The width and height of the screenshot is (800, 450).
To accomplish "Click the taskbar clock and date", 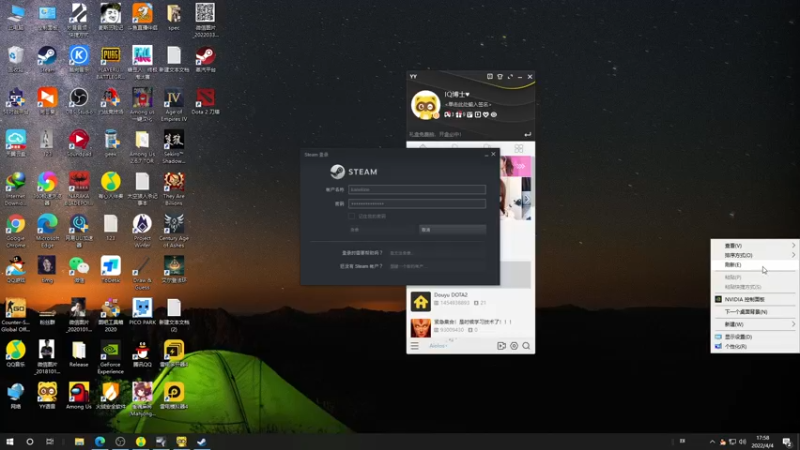I will coord(763,442).
